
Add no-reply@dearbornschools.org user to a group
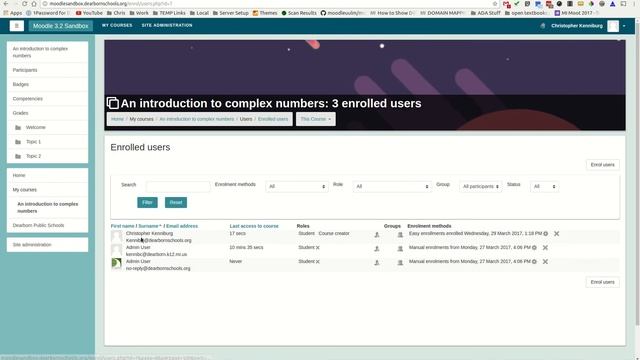[x=400, y=262]
